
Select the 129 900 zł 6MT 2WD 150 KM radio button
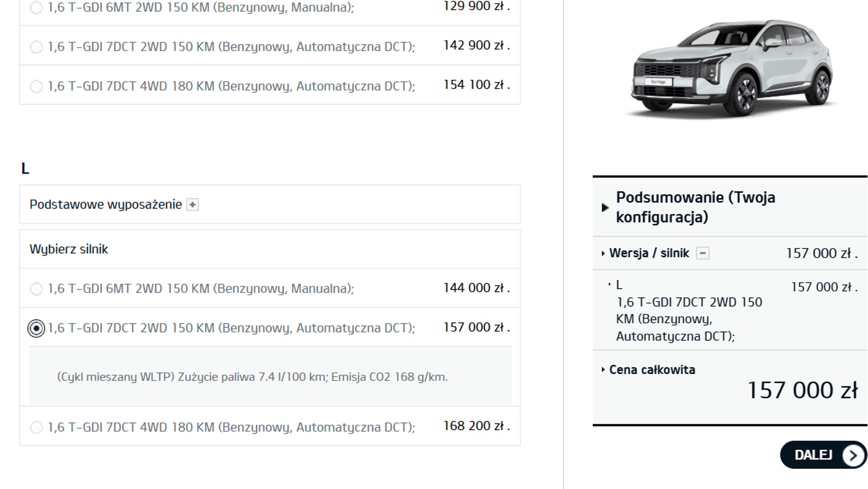click(x=36, y=7)
